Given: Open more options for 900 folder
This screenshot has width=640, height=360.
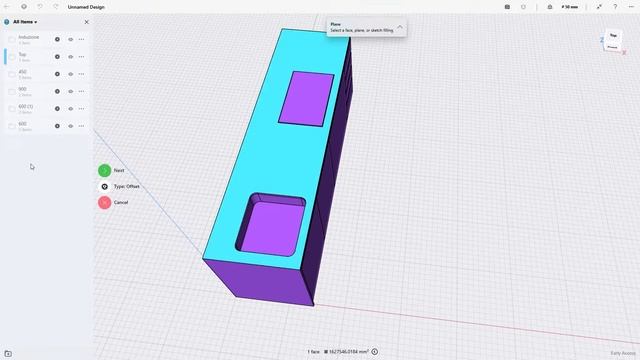Looking at the screenshot, I should click(82, 91).
